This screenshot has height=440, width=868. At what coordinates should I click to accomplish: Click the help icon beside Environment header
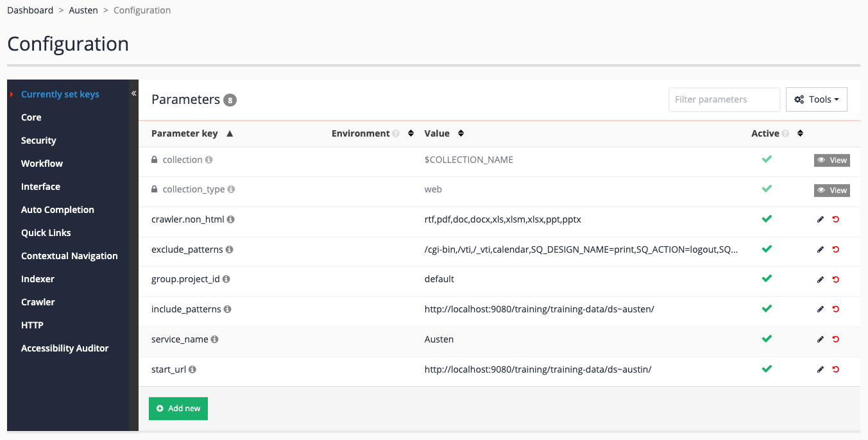pos(396,133)
